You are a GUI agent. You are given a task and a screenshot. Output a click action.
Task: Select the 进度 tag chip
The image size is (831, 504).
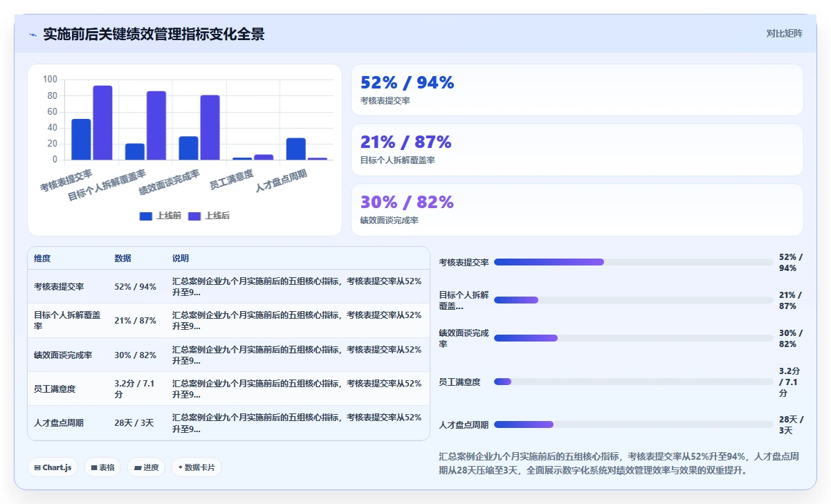point(146,467)
